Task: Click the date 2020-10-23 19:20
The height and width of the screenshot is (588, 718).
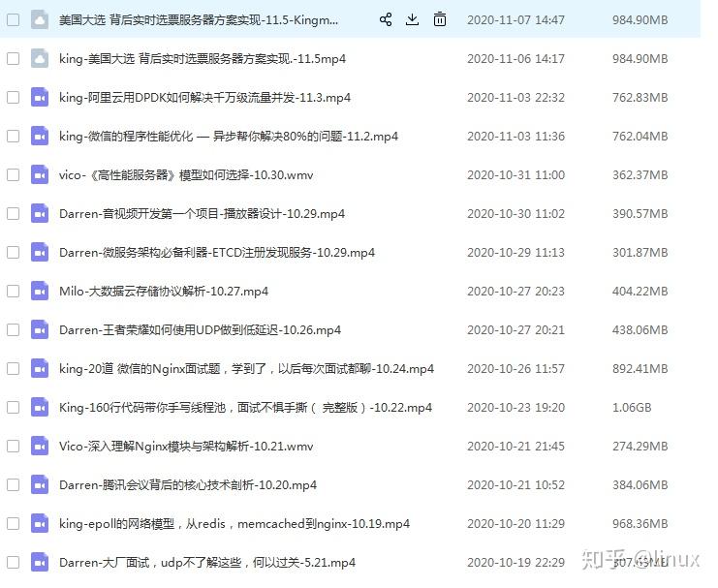Action: click(515, 408)
